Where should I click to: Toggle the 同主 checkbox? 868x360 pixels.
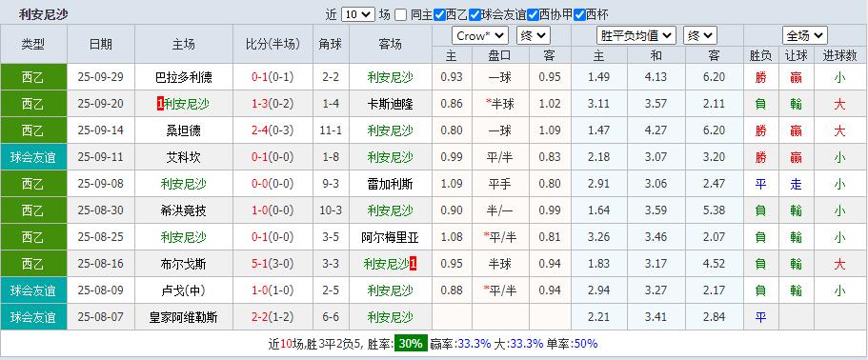pyautogui.click(x=401, y=15)
